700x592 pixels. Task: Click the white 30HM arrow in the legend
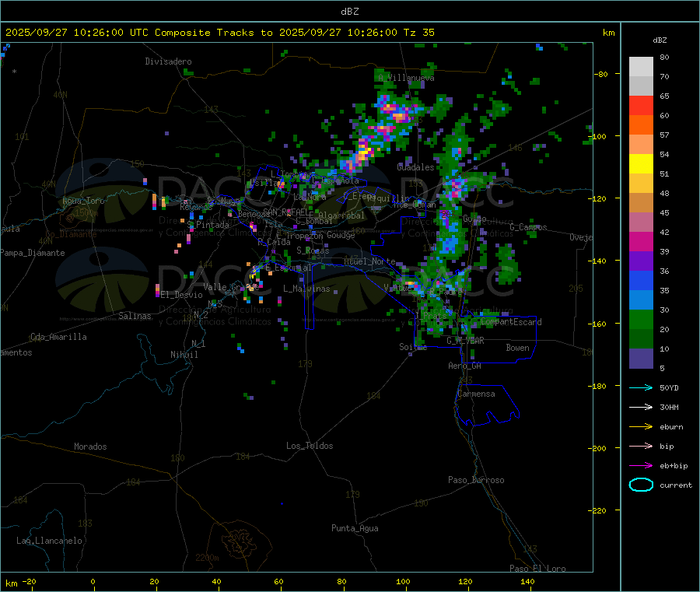[x=641, y=407]
